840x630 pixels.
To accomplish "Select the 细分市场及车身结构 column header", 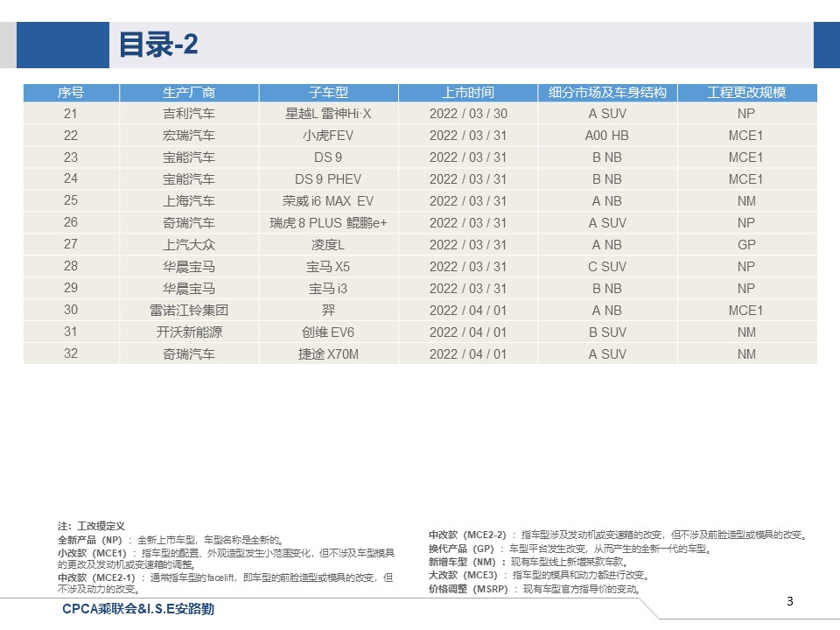I will 607,93.
